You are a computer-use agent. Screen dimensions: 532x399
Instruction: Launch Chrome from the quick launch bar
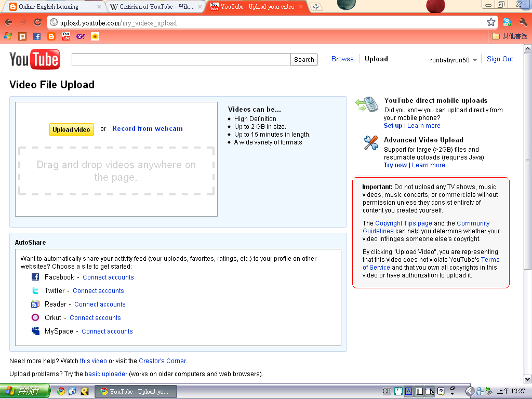coord(61,391)
